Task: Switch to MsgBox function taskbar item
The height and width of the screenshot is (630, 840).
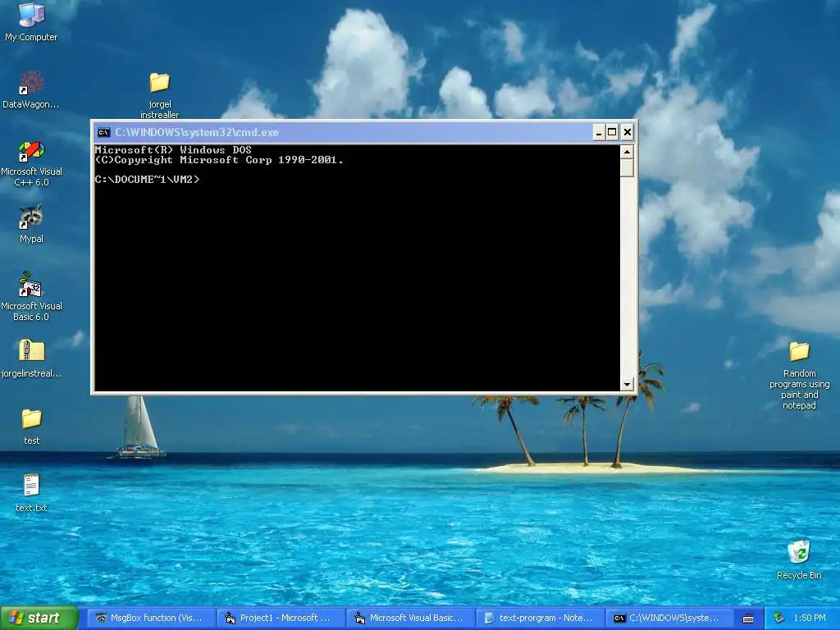Action: tap(151, 619)
